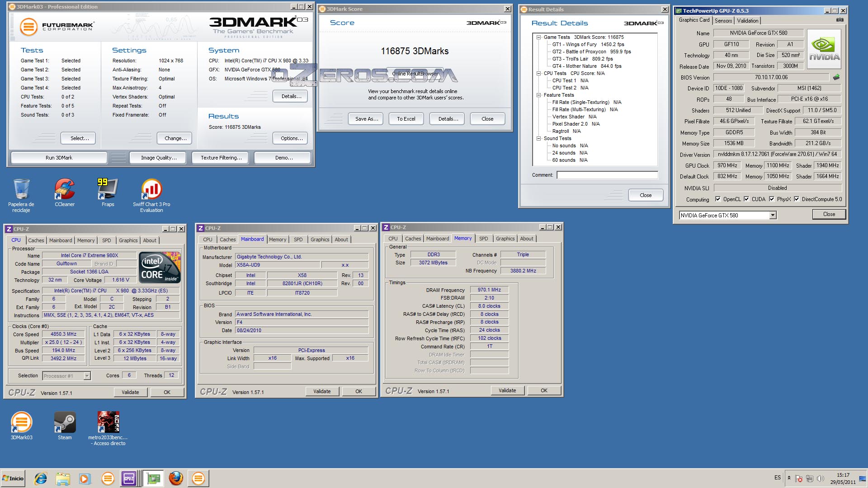Save BIOS with the chip icon in GPU-Z
868x488 pixels.
click(836, 77)
